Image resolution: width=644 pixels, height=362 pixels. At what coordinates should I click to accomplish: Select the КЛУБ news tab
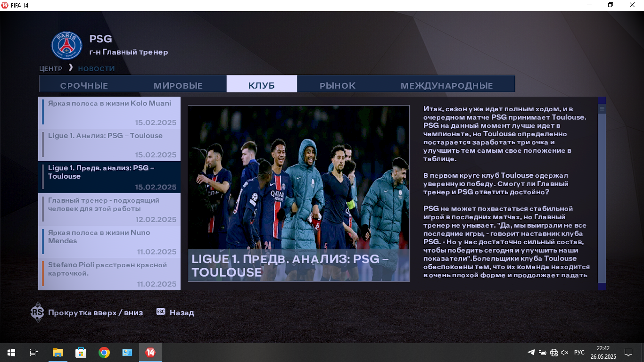[262, 84]
